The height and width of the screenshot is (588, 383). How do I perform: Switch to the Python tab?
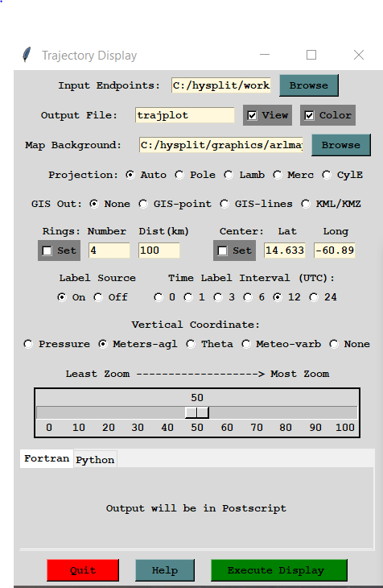(x=95, y=459)
